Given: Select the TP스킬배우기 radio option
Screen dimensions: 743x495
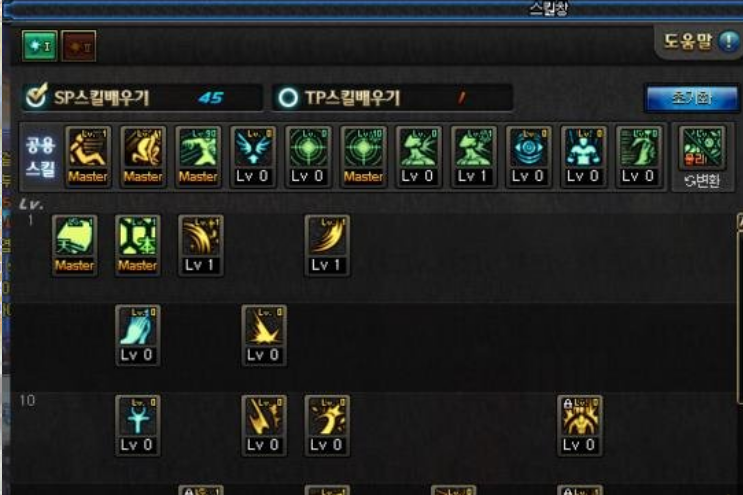Looking at the screenshot, I should pos(288,98).
